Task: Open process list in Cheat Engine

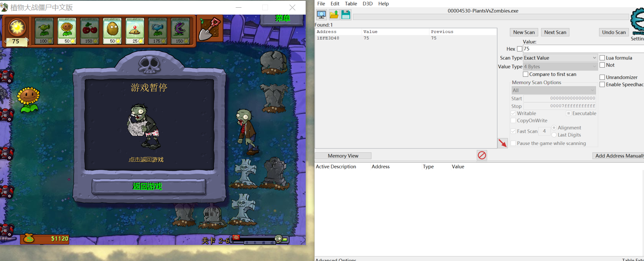Action: click(321, 15)
